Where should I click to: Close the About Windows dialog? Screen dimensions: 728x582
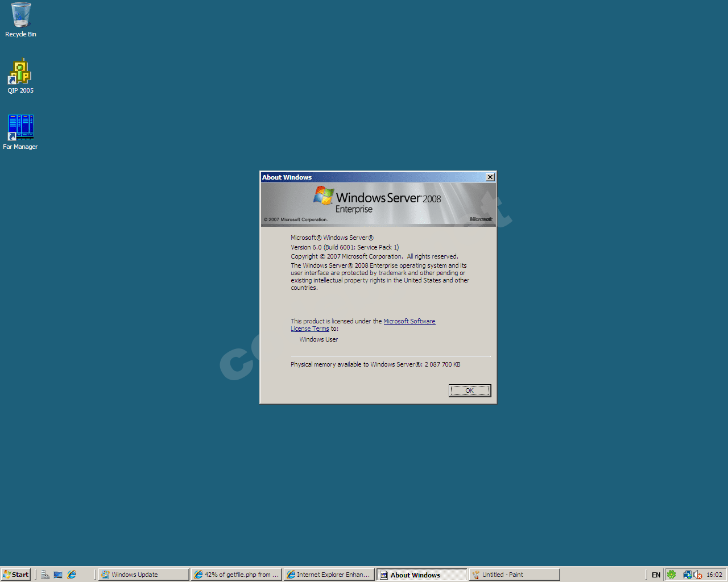click(x=490, y=177)
